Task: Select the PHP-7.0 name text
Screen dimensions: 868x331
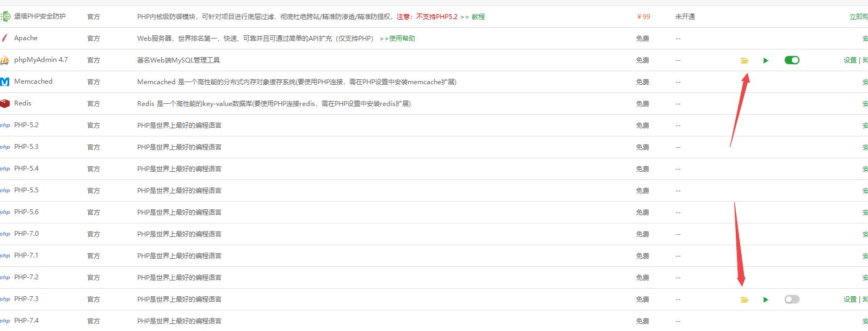Action: click(26, 234)
